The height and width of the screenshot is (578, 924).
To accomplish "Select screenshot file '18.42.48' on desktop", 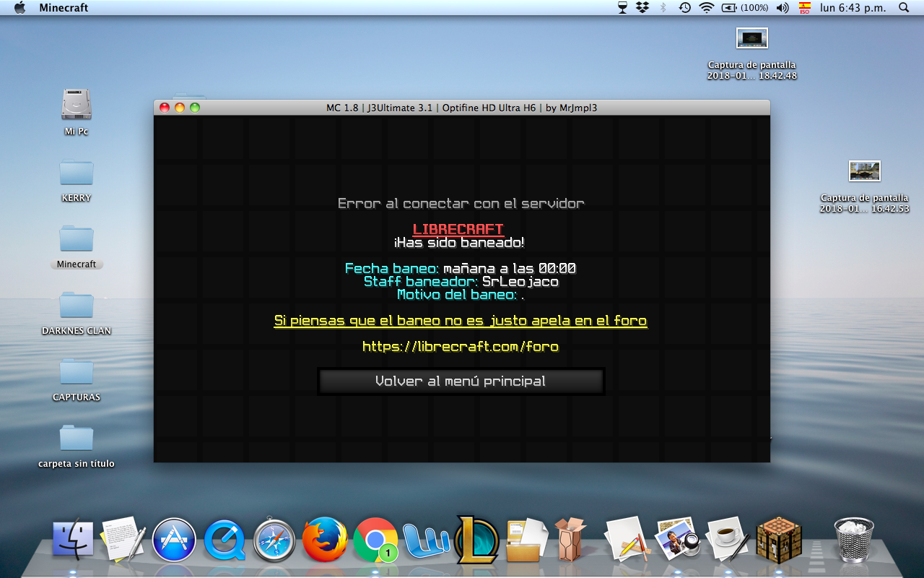I will click(x=752, y=38).
